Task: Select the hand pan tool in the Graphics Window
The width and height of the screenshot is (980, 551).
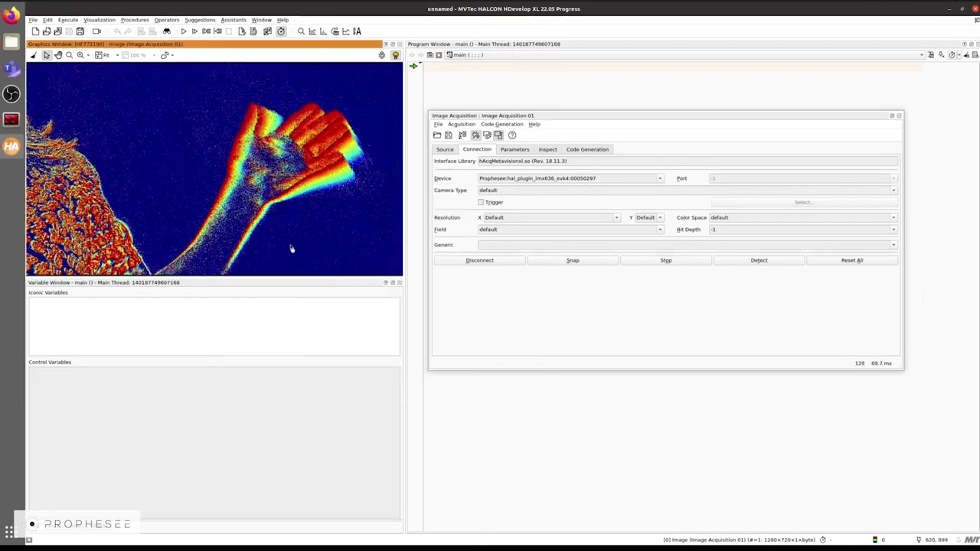Action: pos(57,55)
